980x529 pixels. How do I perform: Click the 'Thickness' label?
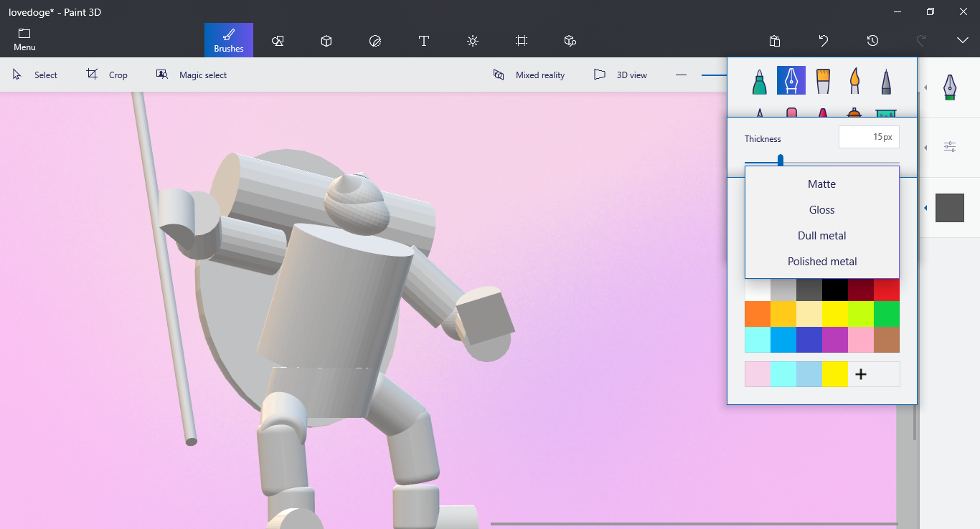[763, 139]
